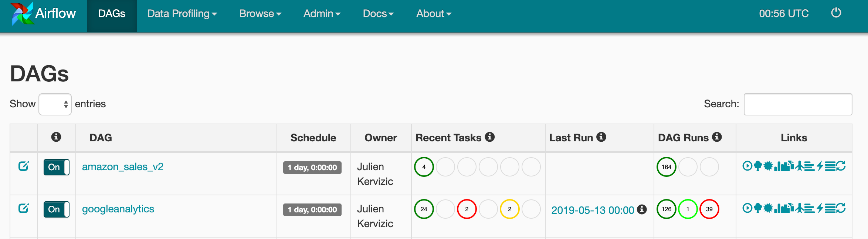The image size is (868, 239).
Task: Open Code lightning icon for googleanalytics
Action: (820, 208)
